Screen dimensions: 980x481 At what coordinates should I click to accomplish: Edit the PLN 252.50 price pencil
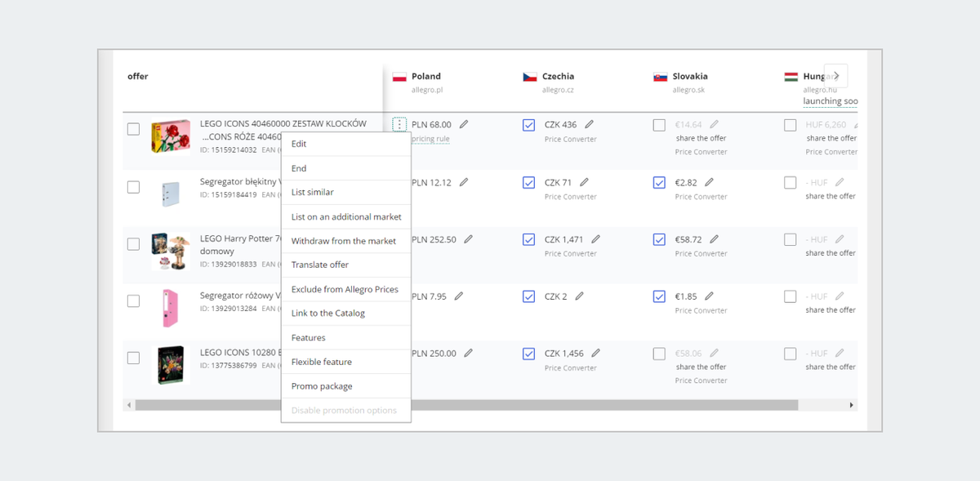pyautogui.click(x=469, y=239)
